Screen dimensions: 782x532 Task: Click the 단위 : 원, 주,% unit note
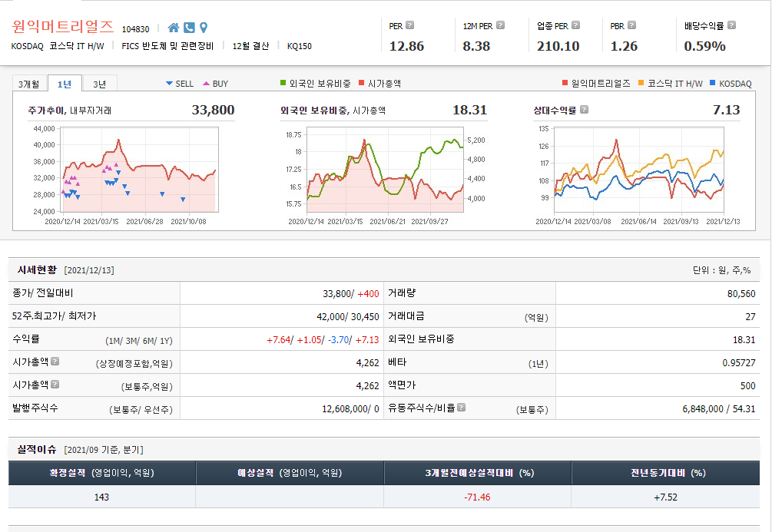(721, 270)
